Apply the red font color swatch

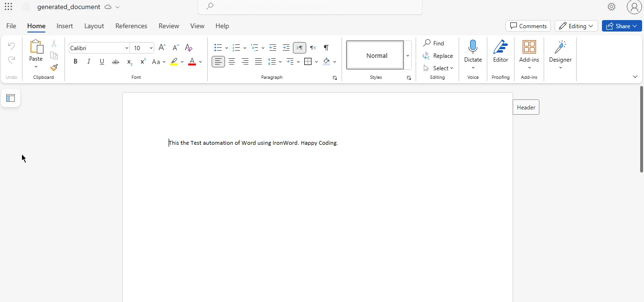pos(192,62)
